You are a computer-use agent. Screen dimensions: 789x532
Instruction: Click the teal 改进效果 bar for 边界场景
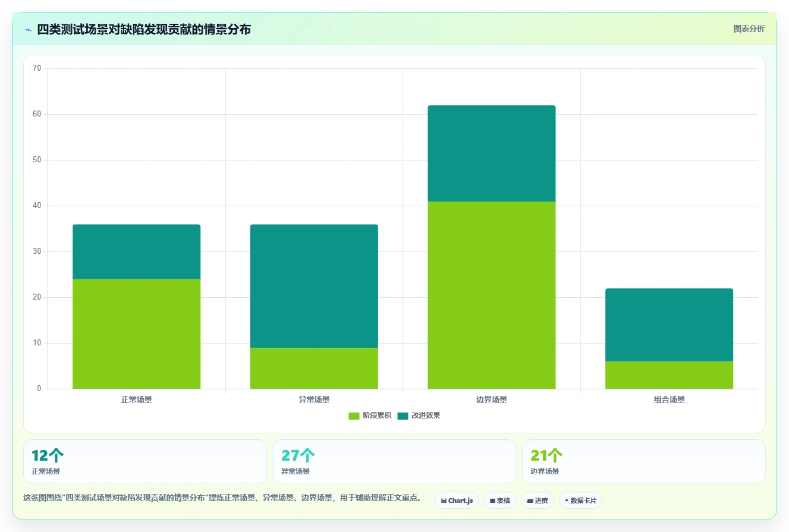(492, 153)
